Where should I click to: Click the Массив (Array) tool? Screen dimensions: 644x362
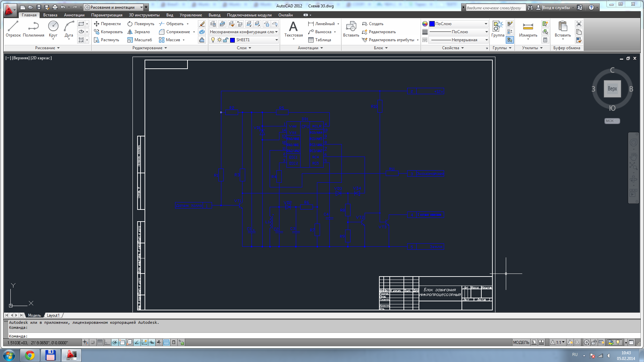169,40
